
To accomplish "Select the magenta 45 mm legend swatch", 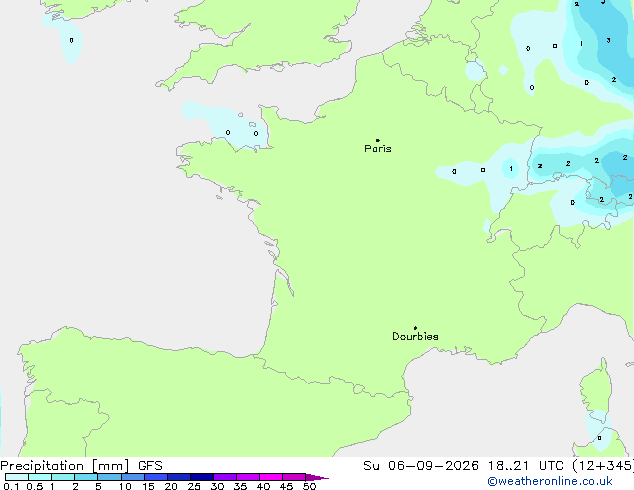I will [294, 477].
